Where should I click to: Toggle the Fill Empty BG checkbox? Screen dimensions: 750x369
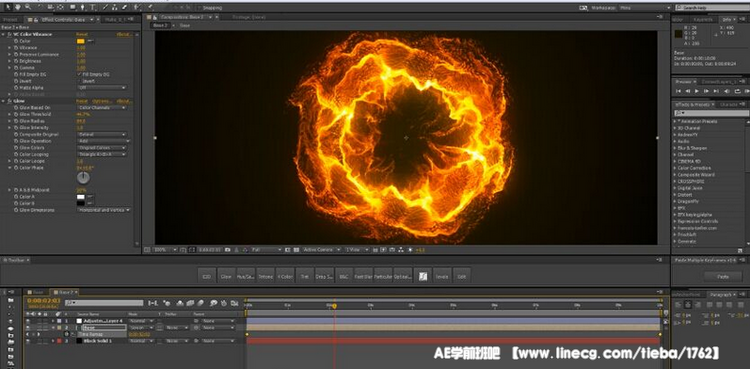79,75
